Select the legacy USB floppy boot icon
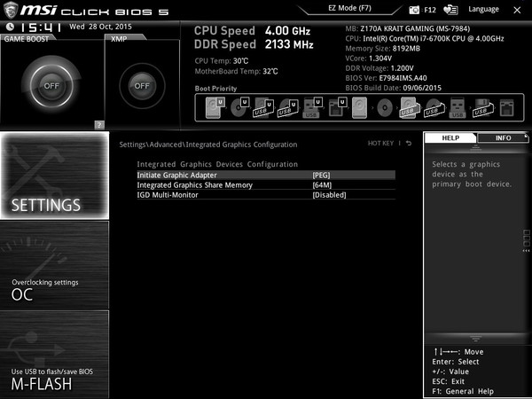 (483, 108)
